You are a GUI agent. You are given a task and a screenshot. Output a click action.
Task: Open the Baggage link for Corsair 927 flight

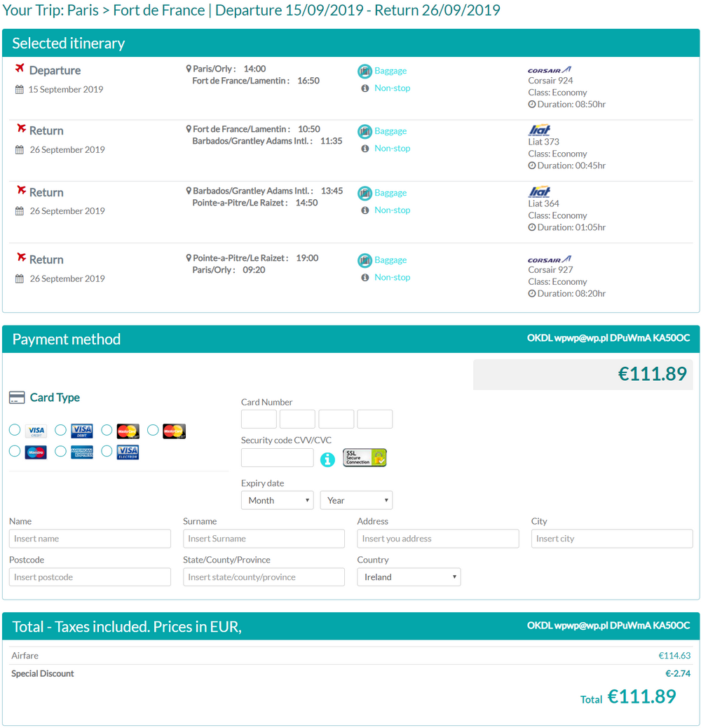click(390, 260)
